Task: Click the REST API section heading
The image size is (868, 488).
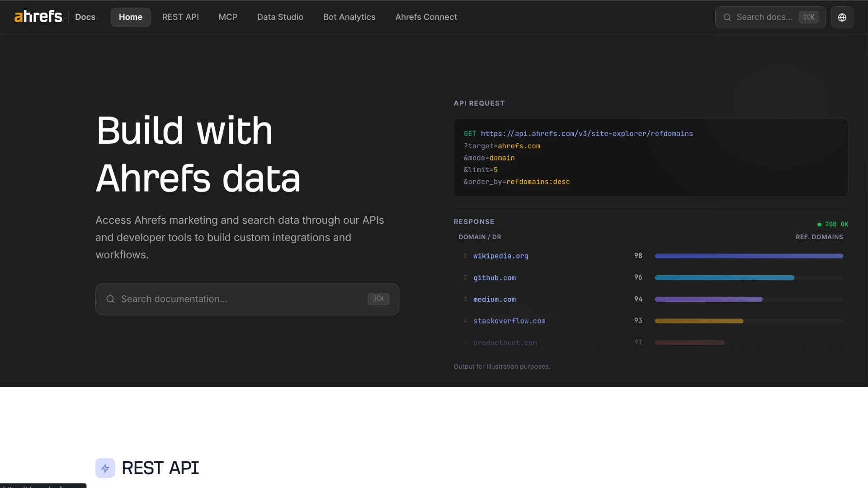Action: click(x=160, y=468)
